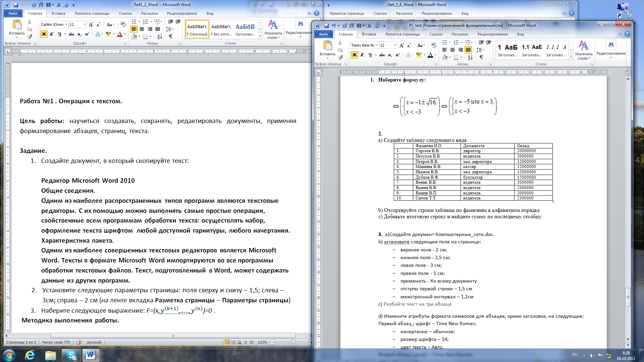Toggle paragraph marks (¶) in PC test window
Image resolution: width=644 pixels, height=362 pixels.
click(481, 57)
